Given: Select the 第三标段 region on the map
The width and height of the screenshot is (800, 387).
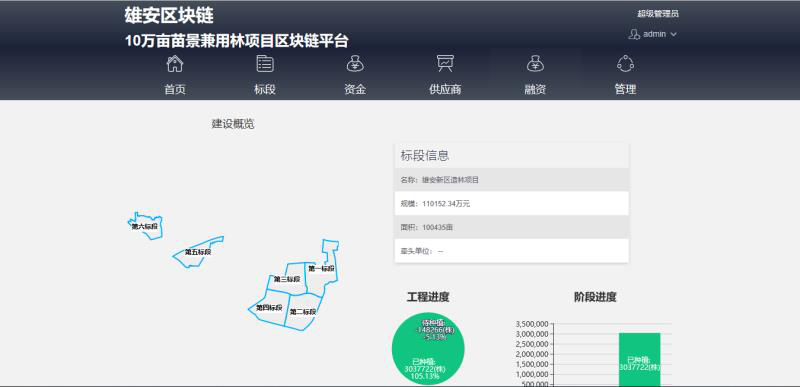Looking at the screenshot, I should click(x=287, y=279).
